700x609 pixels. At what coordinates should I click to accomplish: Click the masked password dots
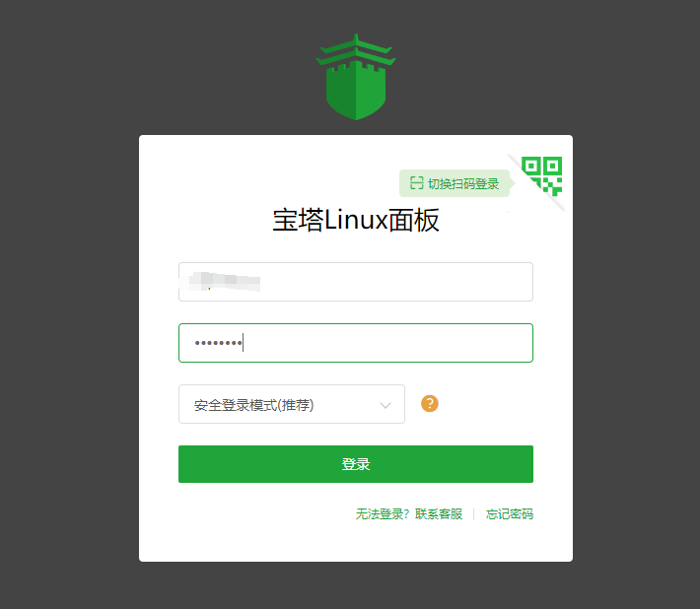click(218, 343)
